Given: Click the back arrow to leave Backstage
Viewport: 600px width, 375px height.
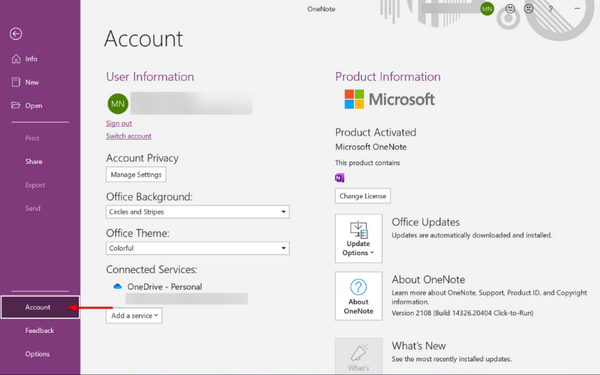Looking at the screenshot, I should tap(16, 34).
